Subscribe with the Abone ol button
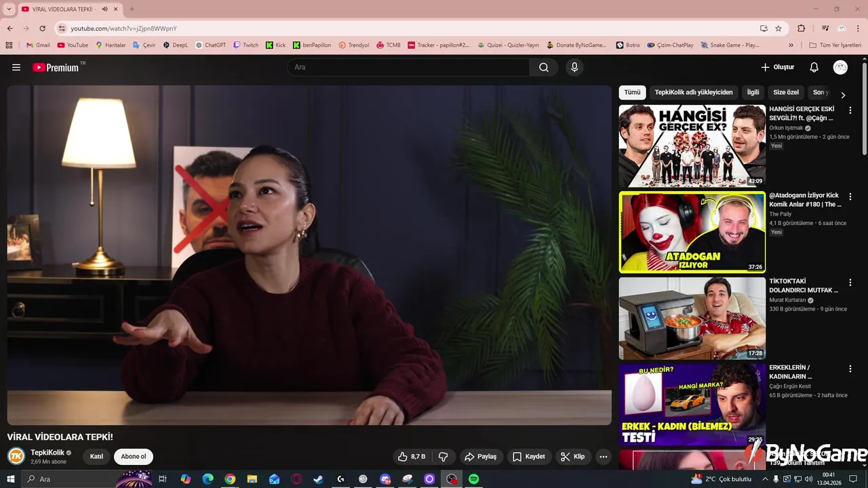The image size is (868, 488). click(x=134, y=457)
